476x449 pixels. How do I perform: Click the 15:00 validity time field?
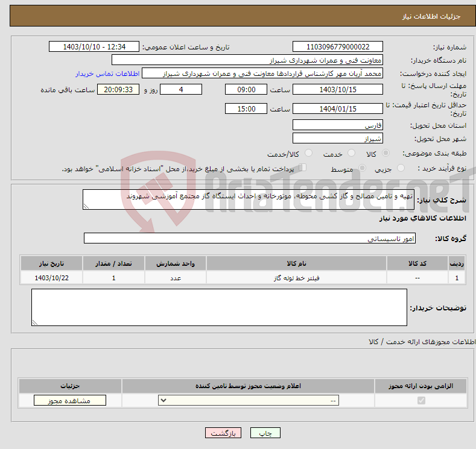coord(246,108)
